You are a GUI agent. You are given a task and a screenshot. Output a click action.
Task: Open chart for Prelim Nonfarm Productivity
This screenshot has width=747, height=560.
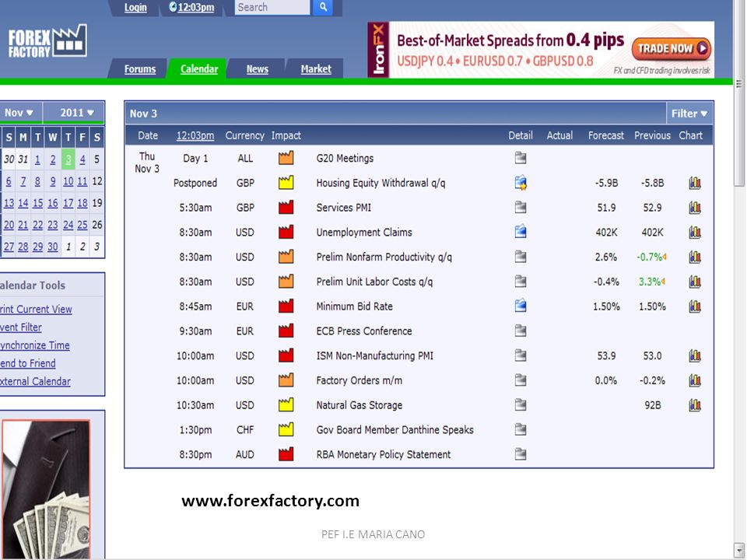[695, 257]
